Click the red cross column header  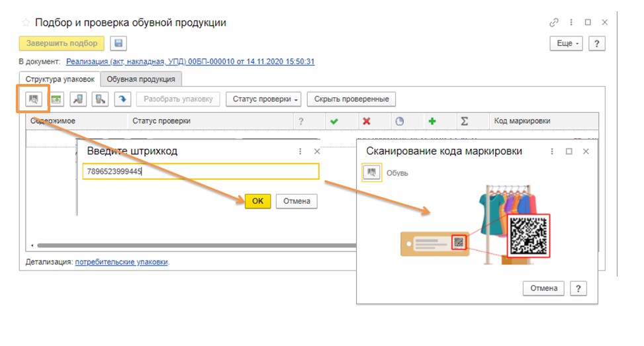point(366,121)
